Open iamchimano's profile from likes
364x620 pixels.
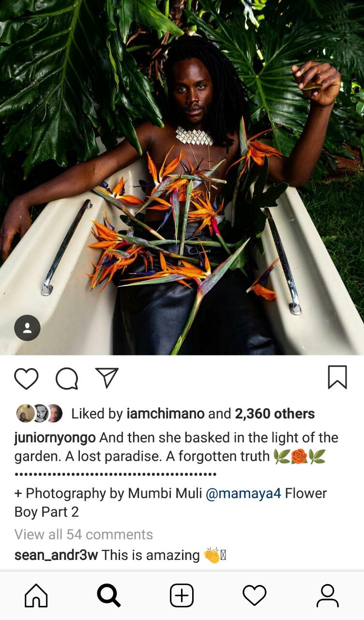[x=166, y=414]
